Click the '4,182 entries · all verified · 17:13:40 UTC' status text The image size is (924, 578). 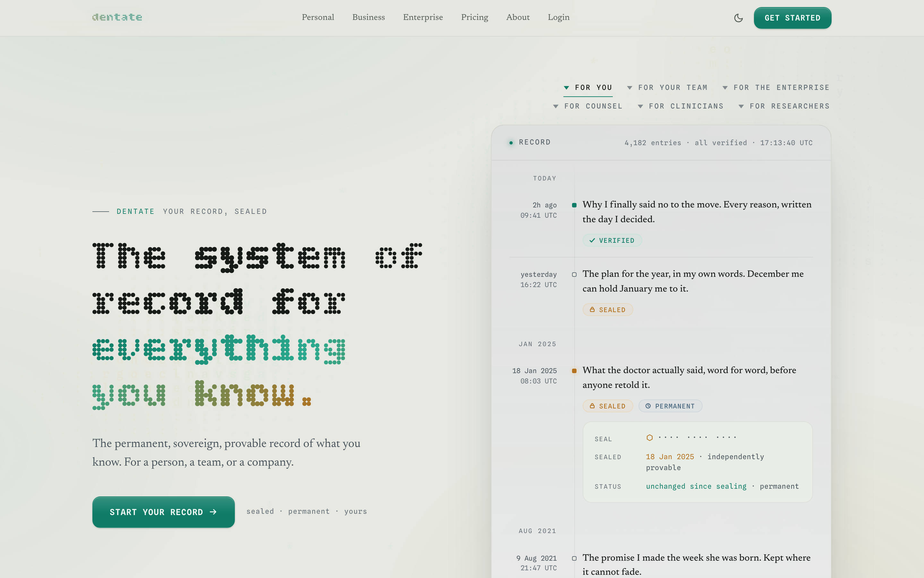[718, 143]
